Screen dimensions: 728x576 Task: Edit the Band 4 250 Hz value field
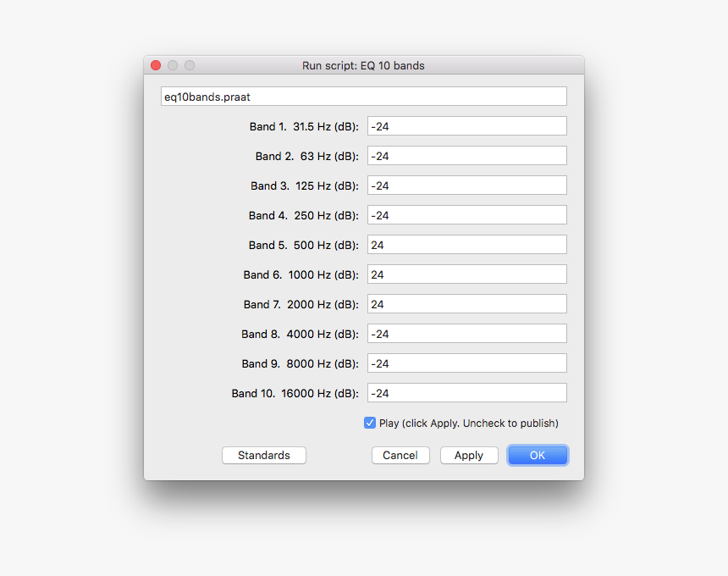coord(466,215)
